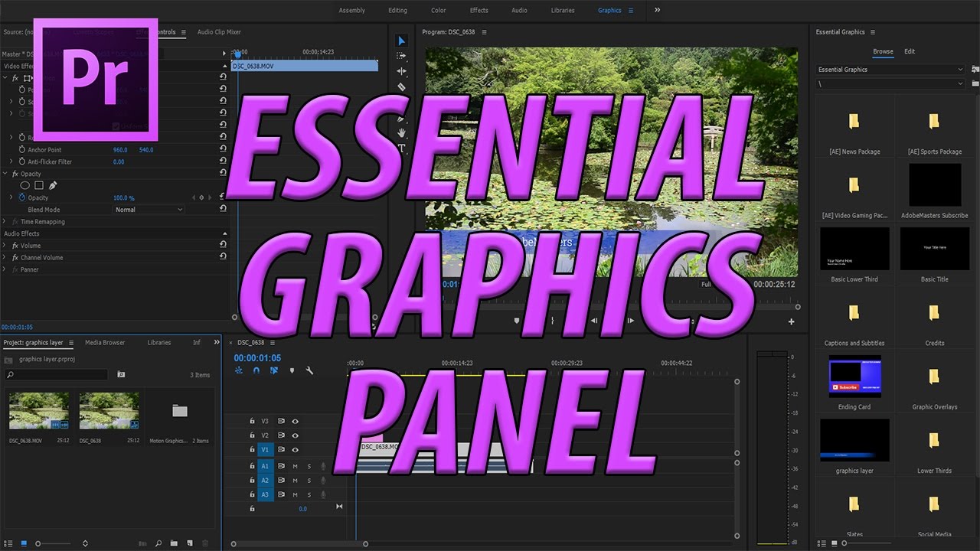Click the trash Clear icon in Project panel
980x551 pixels.
click(205, 543)
